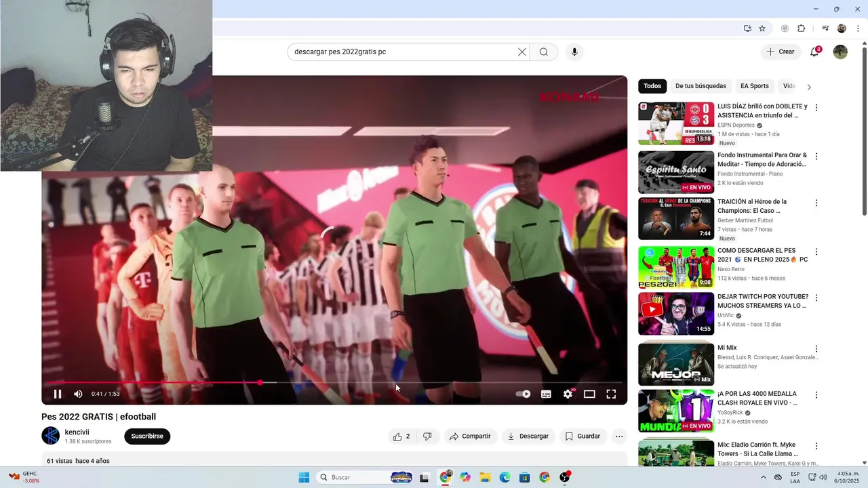Open the YouTube notifications bell
This screenshot has width=868, height=488.
click(814, 52)
